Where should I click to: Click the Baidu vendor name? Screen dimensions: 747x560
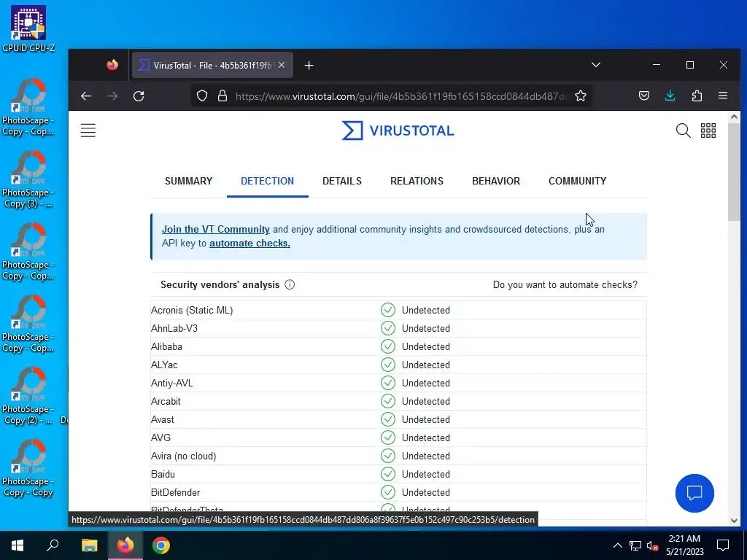tap(163, 474)
